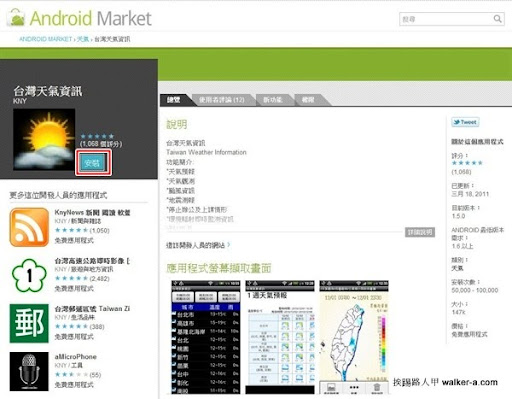The height and width of the screenshot is (399, 512).
Task: Click the search magnifier icon
Action: pos(497,19)
